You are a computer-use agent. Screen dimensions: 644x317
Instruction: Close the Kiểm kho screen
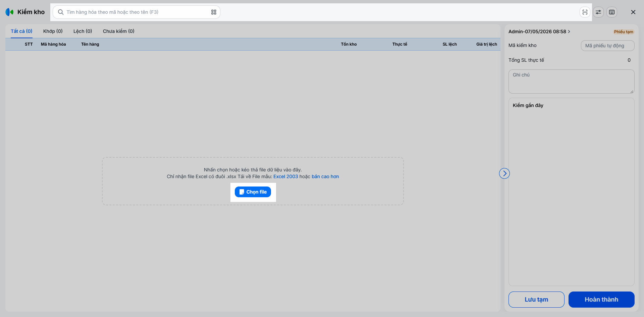tap(633, 12)
